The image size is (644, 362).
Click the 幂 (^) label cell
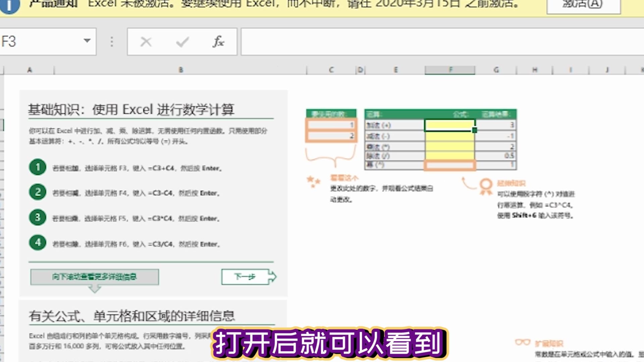click(x=395, y=165)
